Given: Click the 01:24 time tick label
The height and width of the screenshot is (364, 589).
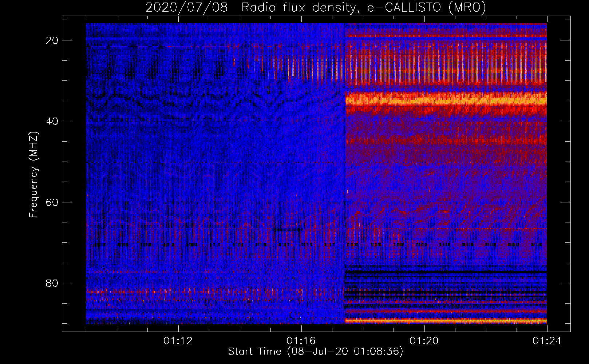Looking at the screenshot, I should coord(547,341).
